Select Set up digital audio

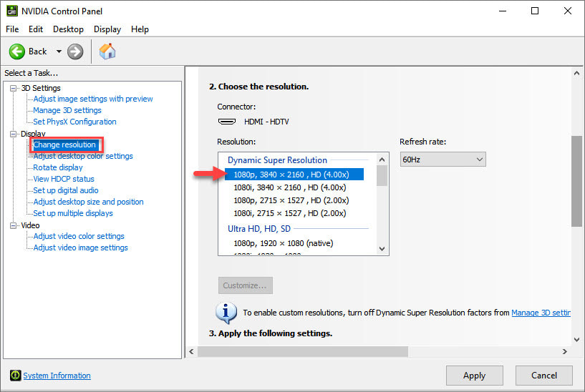tap(66, 190)
